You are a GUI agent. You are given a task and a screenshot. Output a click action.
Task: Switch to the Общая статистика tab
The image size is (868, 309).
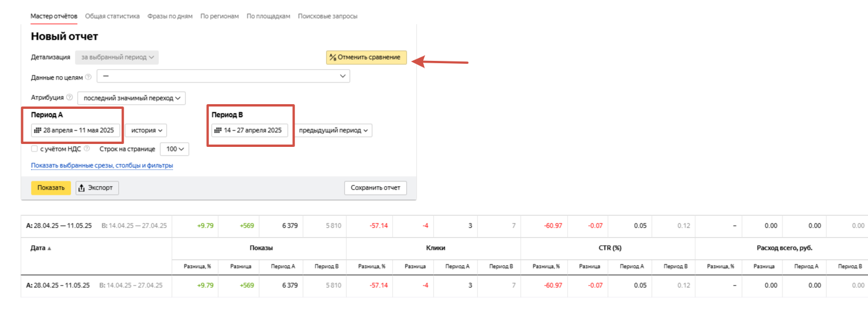pos(112,16)
